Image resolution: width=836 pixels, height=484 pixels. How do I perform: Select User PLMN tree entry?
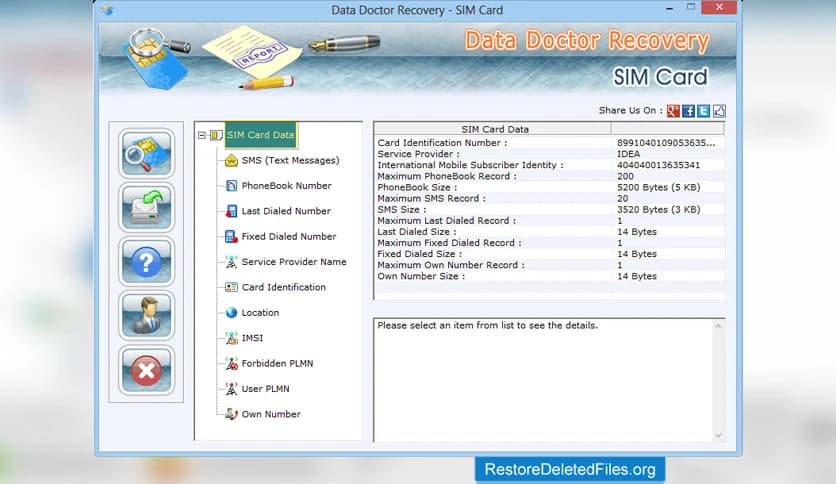click(x=265, y=389)
